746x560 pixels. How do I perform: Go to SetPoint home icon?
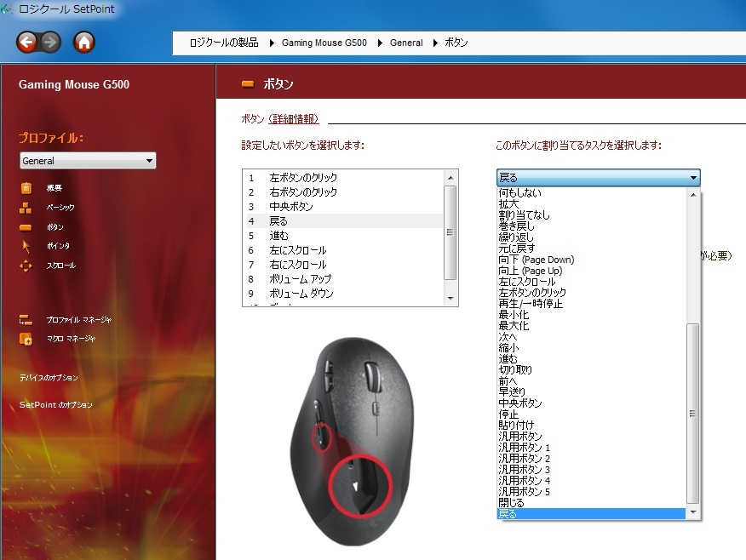pyautogui.click(x=83, y=43)
